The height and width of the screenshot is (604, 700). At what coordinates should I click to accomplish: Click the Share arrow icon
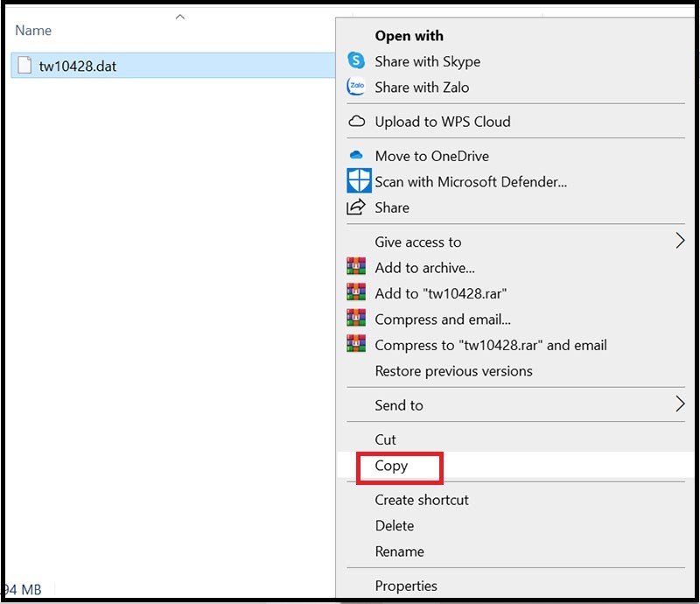(x=356, y=207)
